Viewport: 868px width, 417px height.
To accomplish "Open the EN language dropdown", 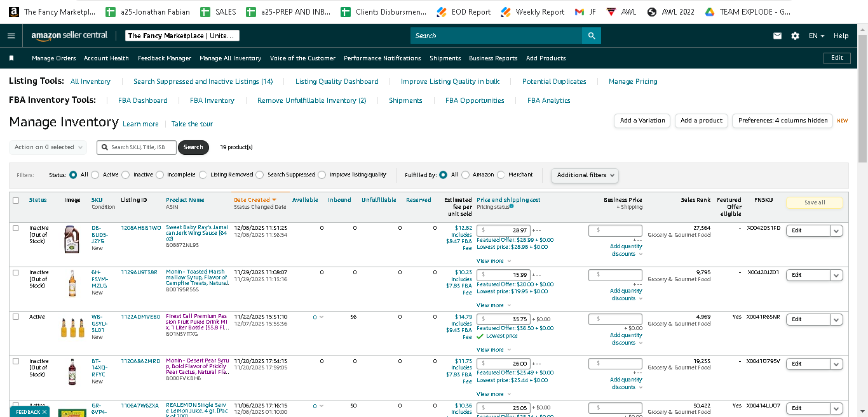I will coord(817,36).
